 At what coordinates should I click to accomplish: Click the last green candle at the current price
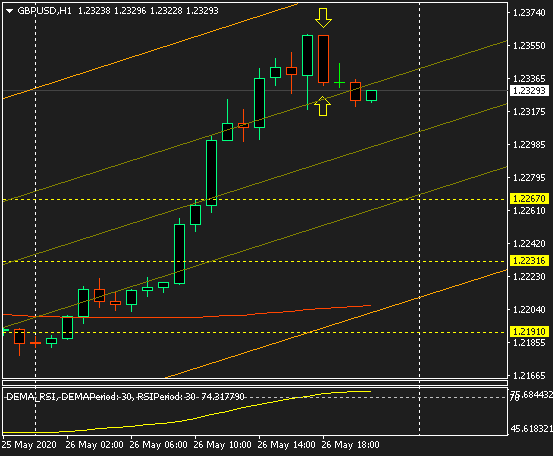coord(371,96)
